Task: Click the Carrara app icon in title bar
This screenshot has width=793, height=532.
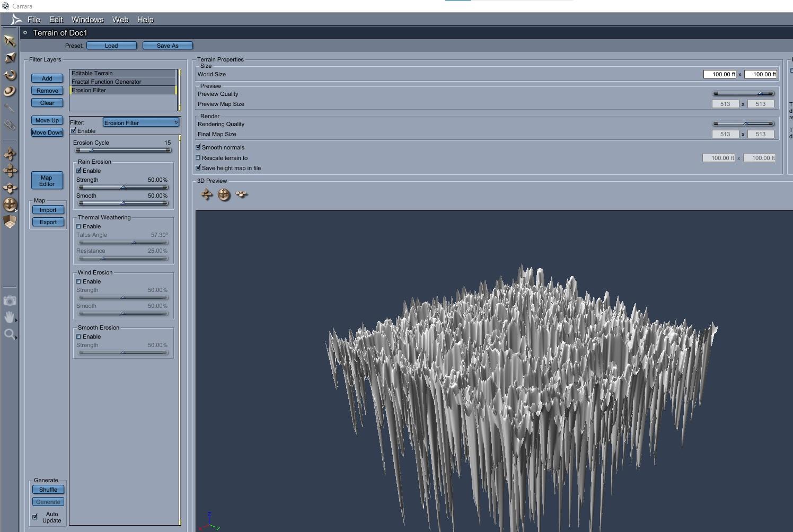Action: pos(5,6)
